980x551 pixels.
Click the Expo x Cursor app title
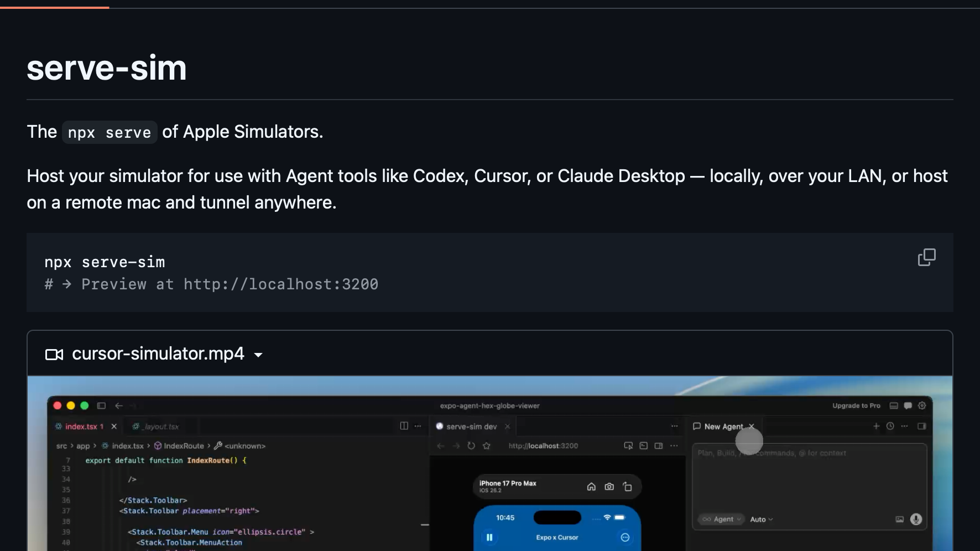pos(557,537)
